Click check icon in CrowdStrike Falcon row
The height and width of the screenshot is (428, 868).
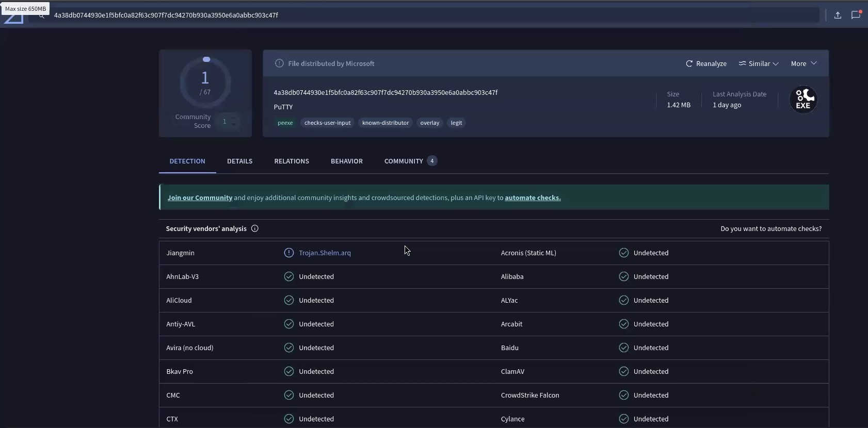[624, 395]
